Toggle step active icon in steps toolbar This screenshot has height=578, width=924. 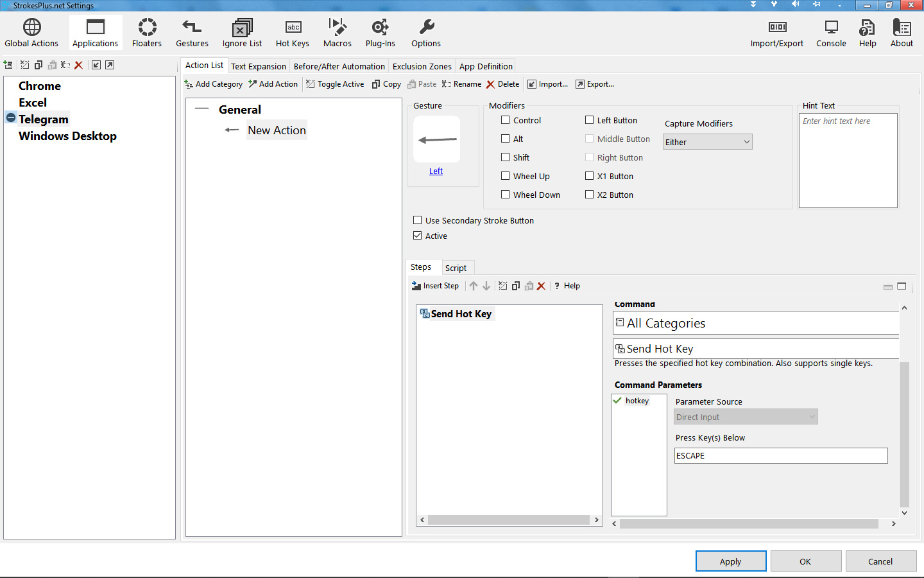pyautogui.click(x=503, y=286)
